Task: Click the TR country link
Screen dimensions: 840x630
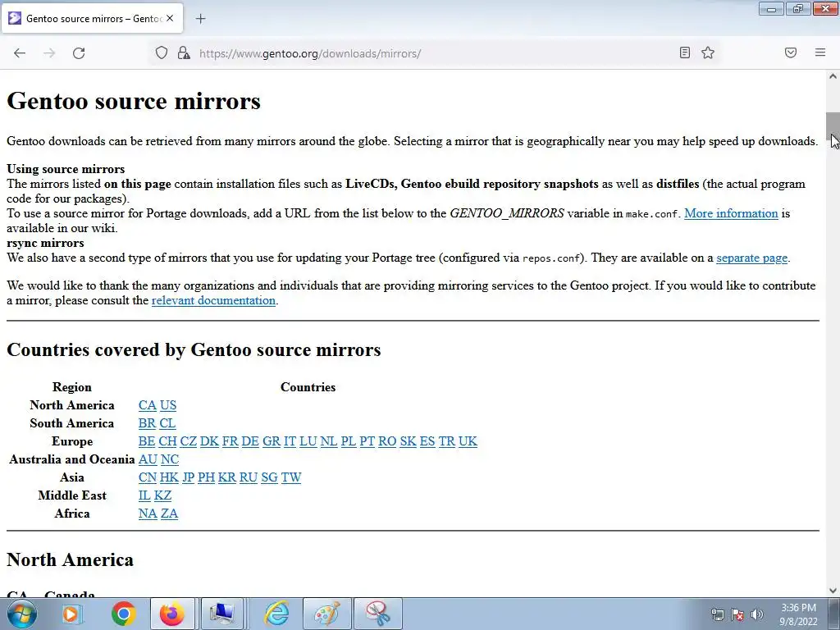Action: 447,441
